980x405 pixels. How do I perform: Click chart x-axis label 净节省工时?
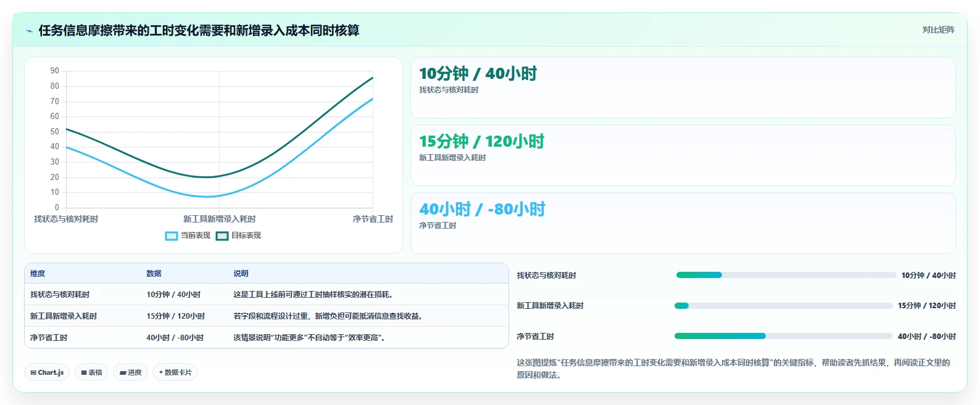pos(373,219)
